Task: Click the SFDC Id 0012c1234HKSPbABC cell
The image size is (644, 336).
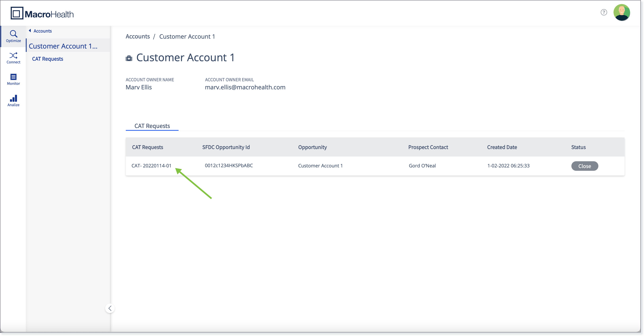Action: click(x=229, y=165)
